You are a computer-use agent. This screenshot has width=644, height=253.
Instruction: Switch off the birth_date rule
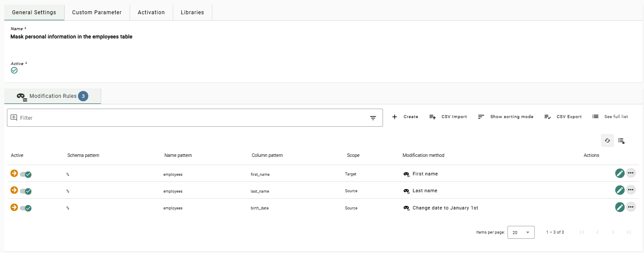25,208
